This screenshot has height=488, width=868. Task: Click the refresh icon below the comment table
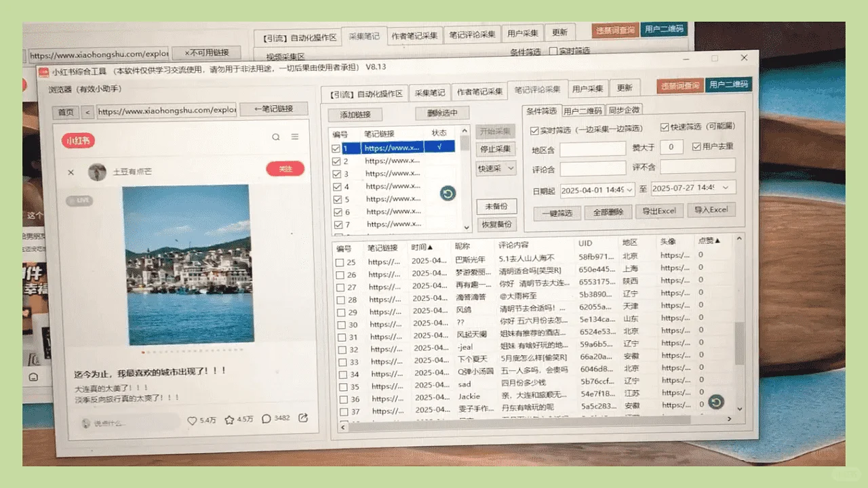pyautogui.click(x=717, y=402)
